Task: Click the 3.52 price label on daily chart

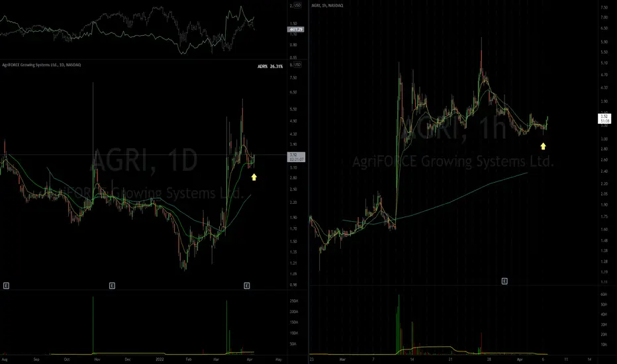Action: point(297,157)
